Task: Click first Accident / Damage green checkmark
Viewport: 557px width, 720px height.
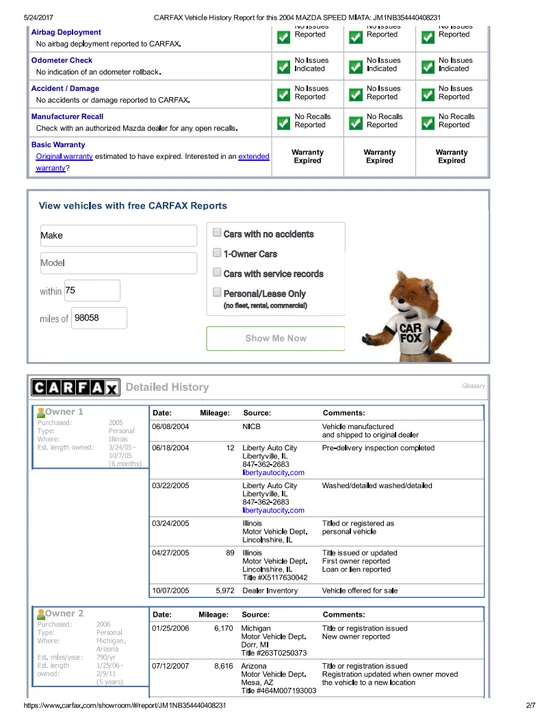Action: [283, 95]
